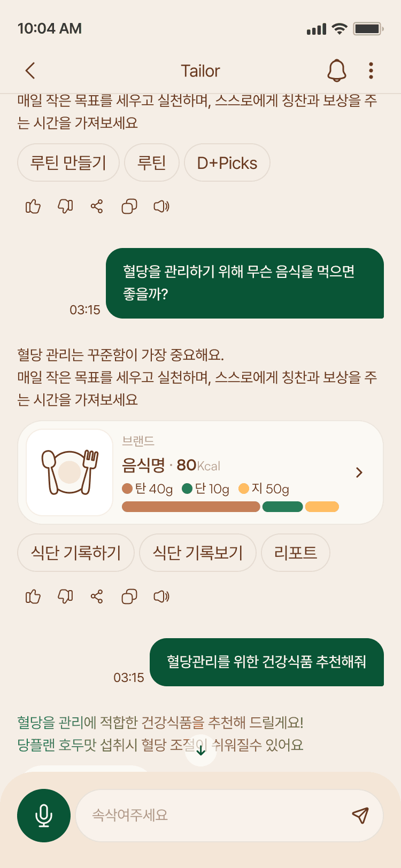The height and width of the screenshot is (868, 401).
Task: Focus the 속삭여주세요 message field
Action: (x=214, y=816)
